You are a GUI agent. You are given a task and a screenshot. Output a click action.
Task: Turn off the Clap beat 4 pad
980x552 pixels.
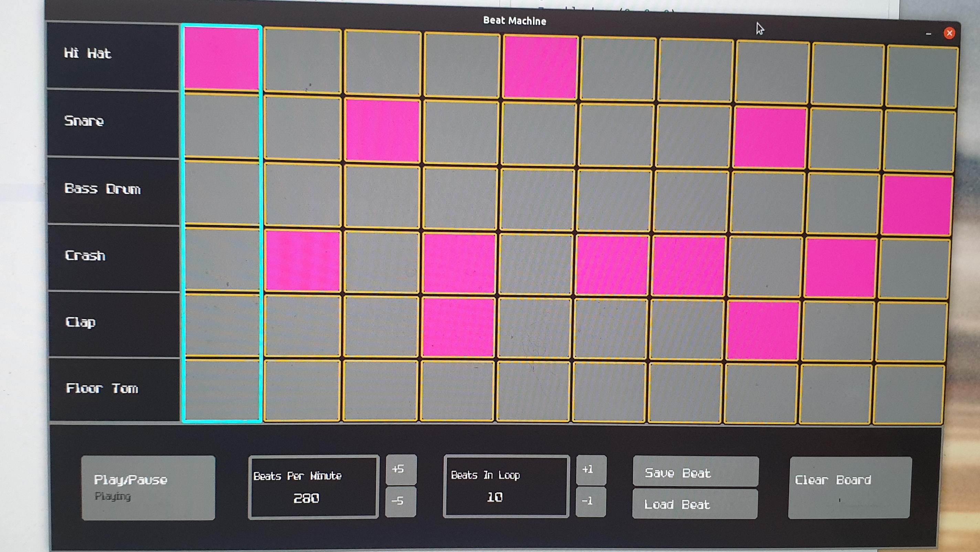(458, 327)
